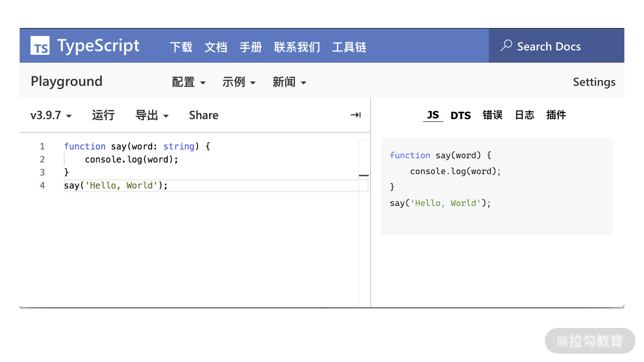Viewport: 644px width, 362px height.
Task: Click 'string' type annotation in editor
Action: click(179, 146)
